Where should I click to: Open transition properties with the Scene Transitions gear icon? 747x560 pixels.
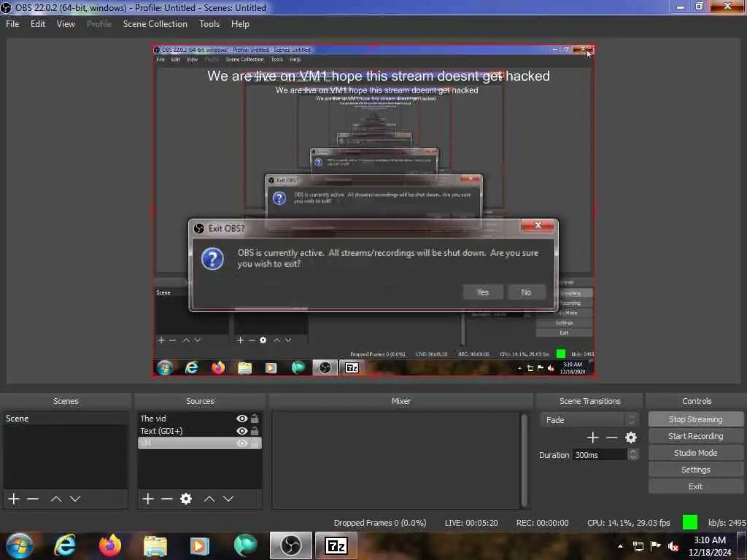click(631, 437)
